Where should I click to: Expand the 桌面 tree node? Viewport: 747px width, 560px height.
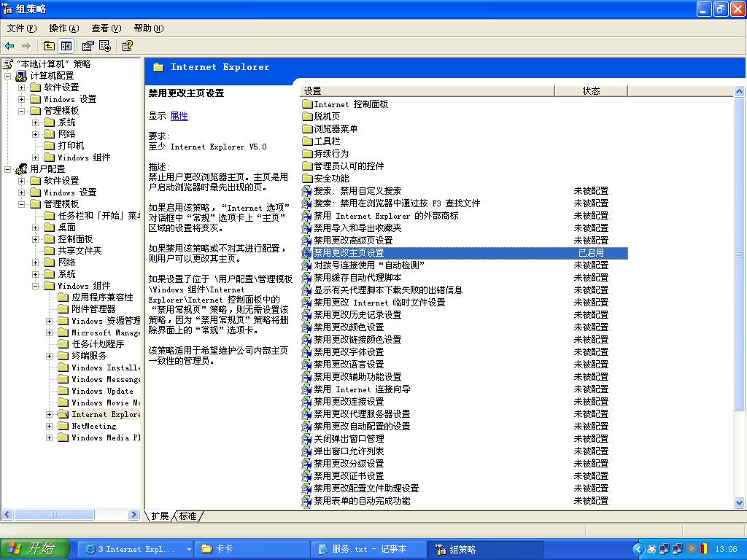pyautogui.click(x=35, y=227)
